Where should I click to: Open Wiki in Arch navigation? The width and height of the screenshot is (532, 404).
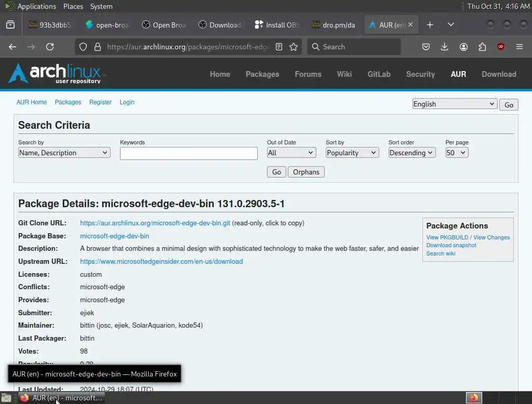click(x=344, y=74)
